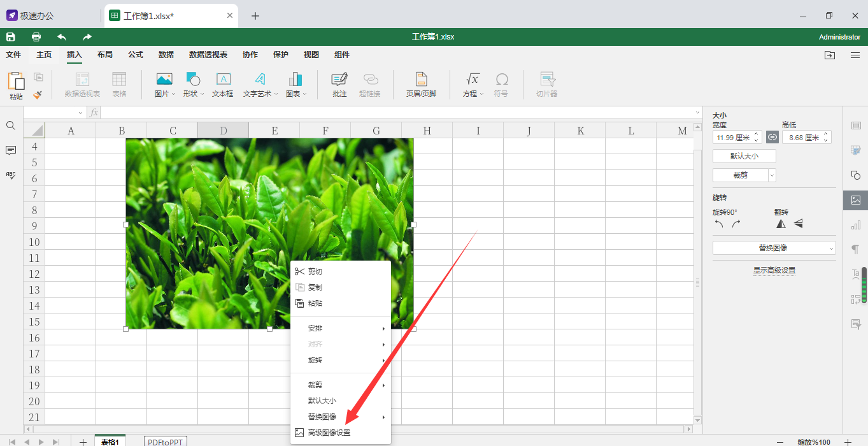Open the shape settings icon in right sidebar

pos(856,175)
